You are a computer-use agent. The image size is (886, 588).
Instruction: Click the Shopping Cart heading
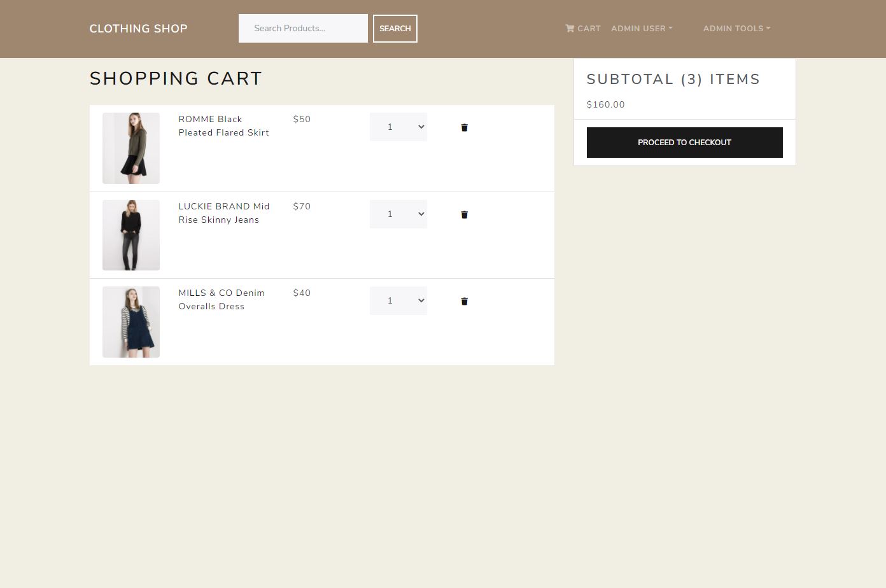click(176, 78)
